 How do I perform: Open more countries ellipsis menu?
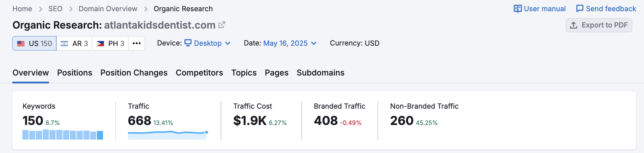136,43
